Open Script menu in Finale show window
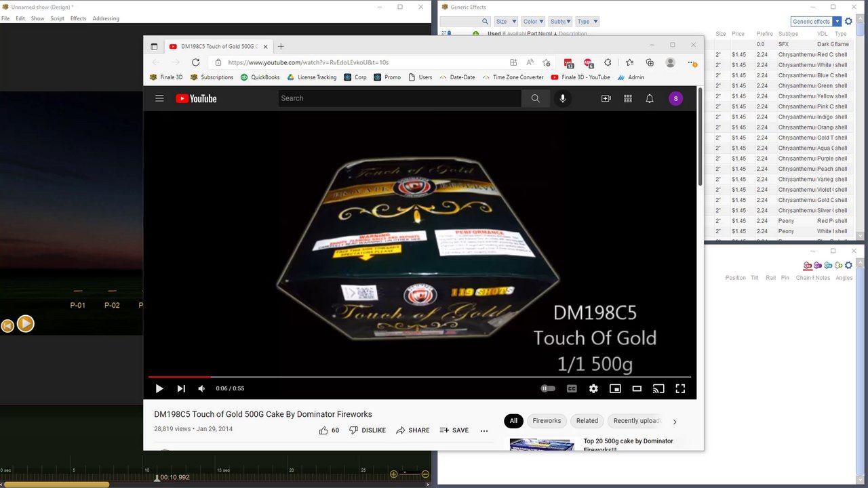 click(x=57, y=18)
